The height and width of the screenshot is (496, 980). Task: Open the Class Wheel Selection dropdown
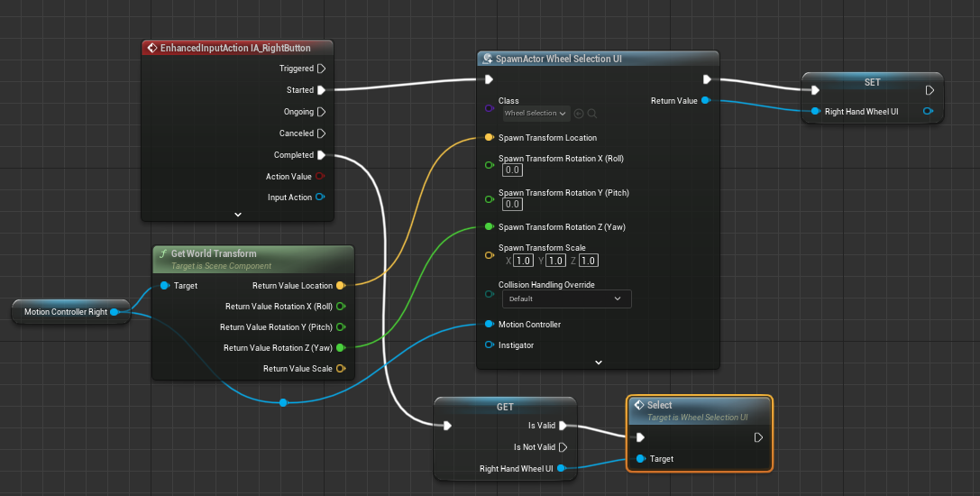point(536,114)
